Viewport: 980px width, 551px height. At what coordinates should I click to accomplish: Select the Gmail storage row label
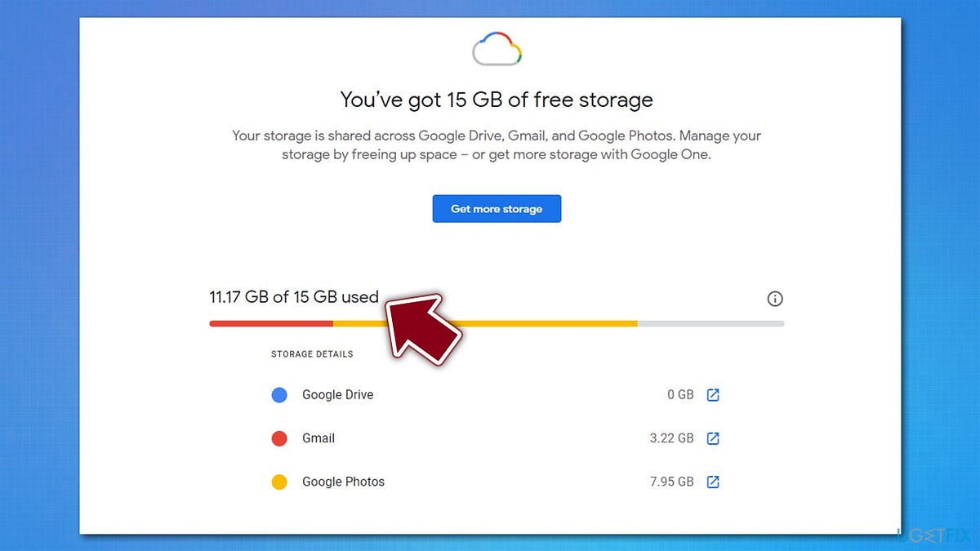(x=318, y=438)
